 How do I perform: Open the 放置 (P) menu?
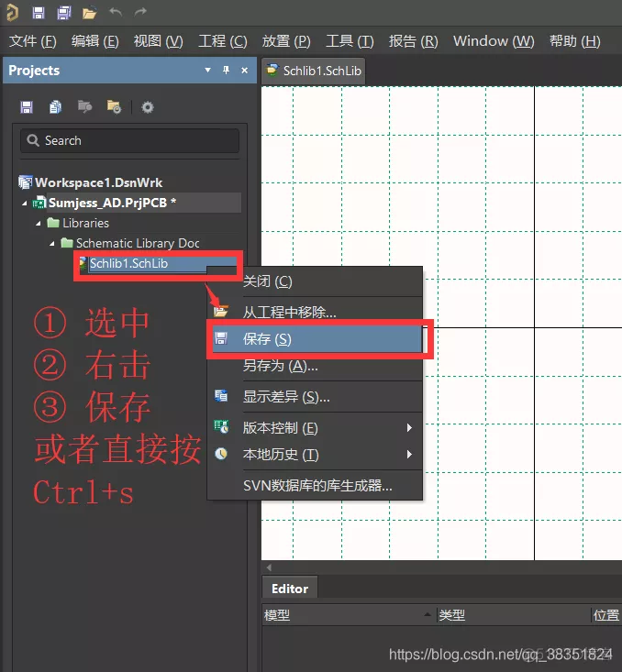coord(286,41)
